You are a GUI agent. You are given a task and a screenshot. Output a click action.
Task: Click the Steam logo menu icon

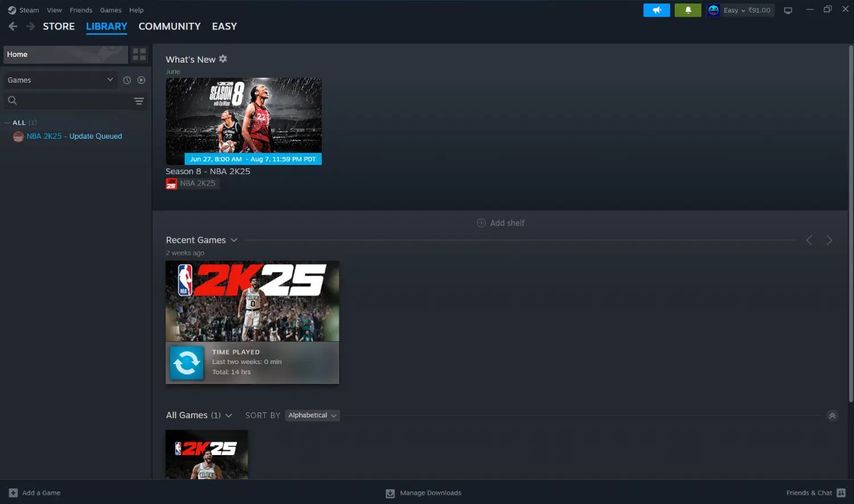(x=12, y=10)
